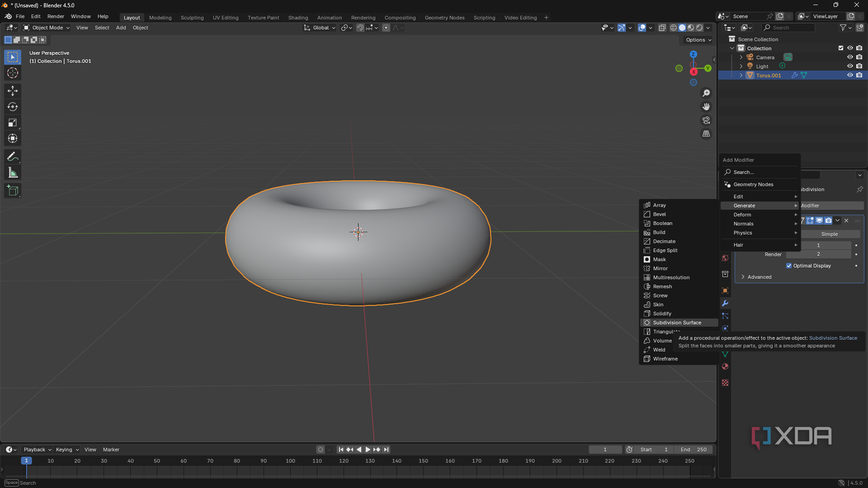Image resolution: width=868 pixels, height=488 pixels.
Task: Open the Modifiers wrench properties tab
Action: 725,303
